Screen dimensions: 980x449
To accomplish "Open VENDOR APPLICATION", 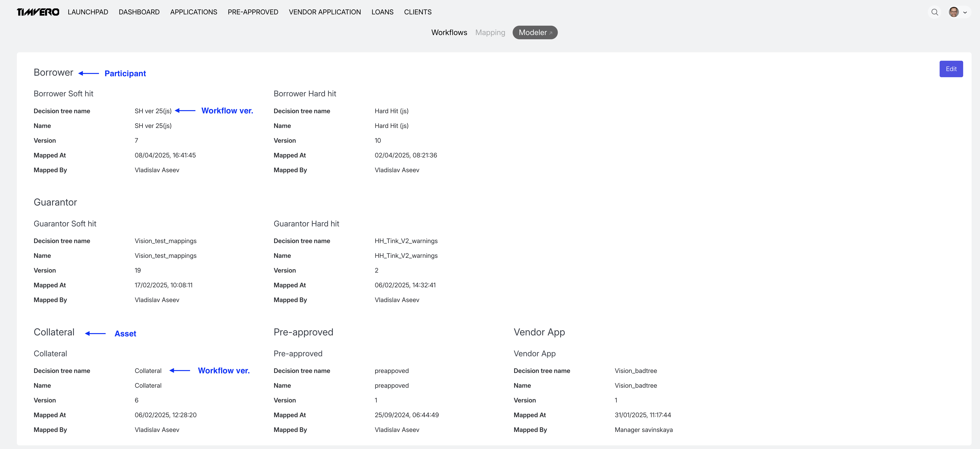I will pyautogui.click(x=324, y=12).
